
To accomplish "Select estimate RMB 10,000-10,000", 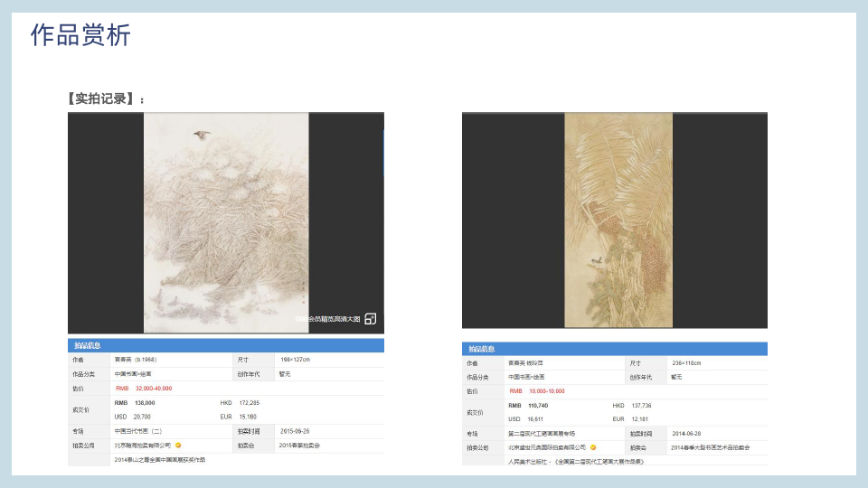I will (x=537, y=391).
